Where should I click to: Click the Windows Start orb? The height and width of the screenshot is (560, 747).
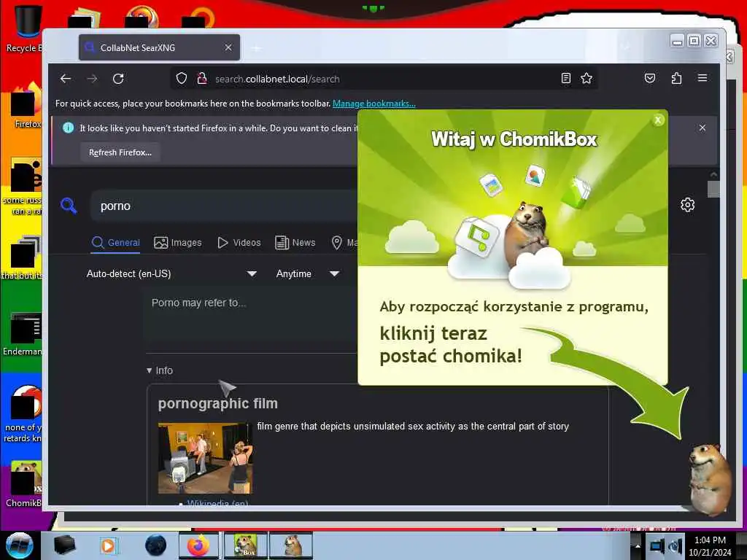point(20,545)
